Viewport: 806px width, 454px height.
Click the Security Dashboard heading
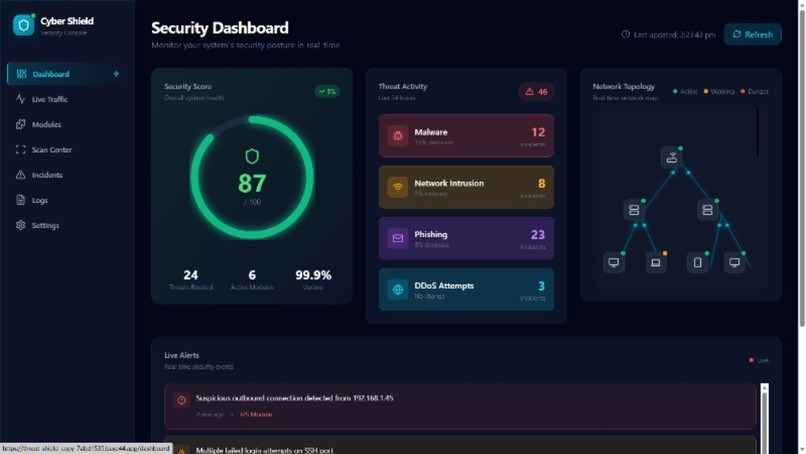pos(220,28)
